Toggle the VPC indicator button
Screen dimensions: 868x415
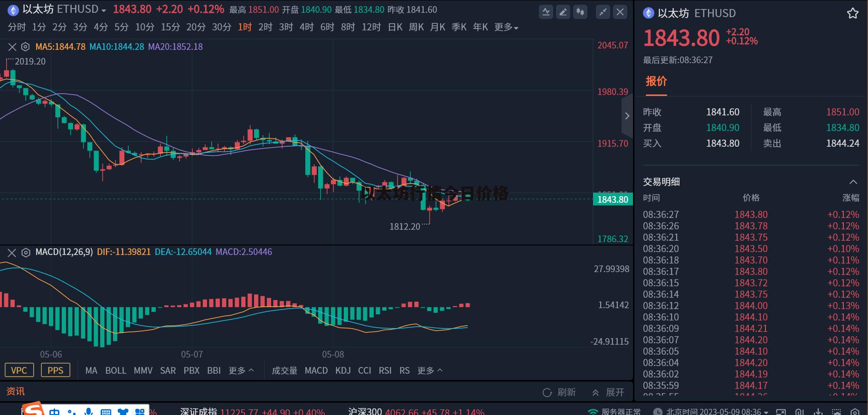[19, 370]
